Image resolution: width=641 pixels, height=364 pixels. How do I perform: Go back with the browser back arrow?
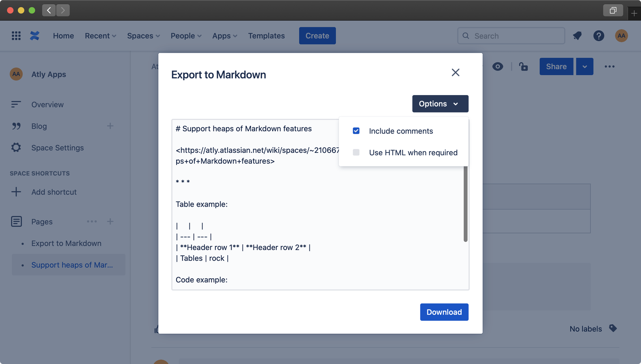tap(49, 10)
